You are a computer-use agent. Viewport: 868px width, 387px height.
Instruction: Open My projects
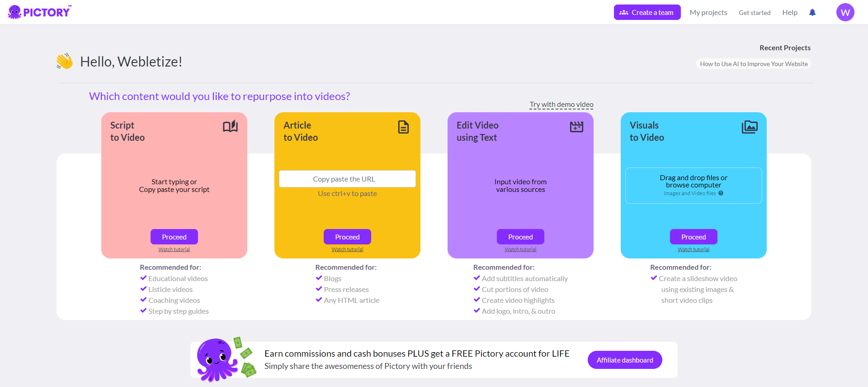[708, 13]
